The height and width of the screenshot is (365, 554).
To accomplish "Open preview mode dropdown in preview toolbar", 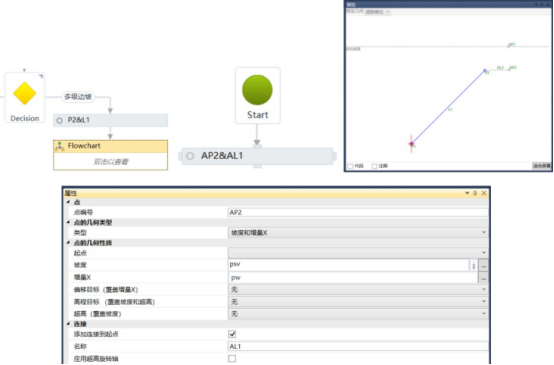I will (x=377, y=12).
